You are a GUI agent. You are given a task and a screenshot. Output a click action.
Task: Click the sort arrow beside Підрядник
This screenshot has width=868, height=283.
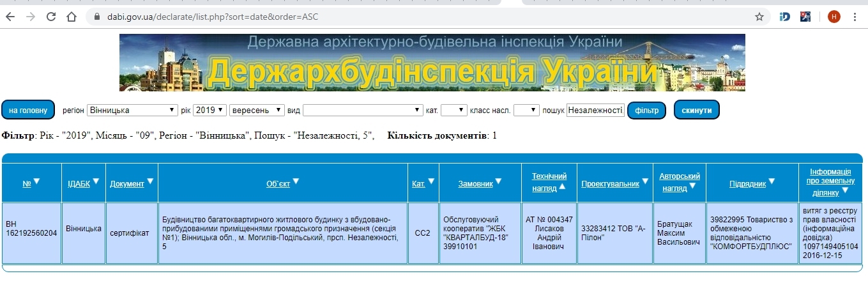point(772,182)
